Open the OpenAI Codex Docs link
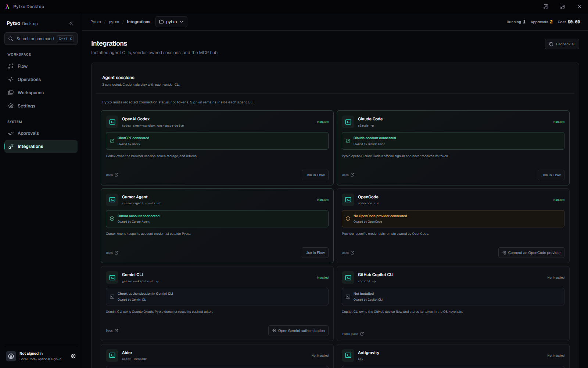Image resolution: width=588 pixels, height=368 pixels. (112, 175)
